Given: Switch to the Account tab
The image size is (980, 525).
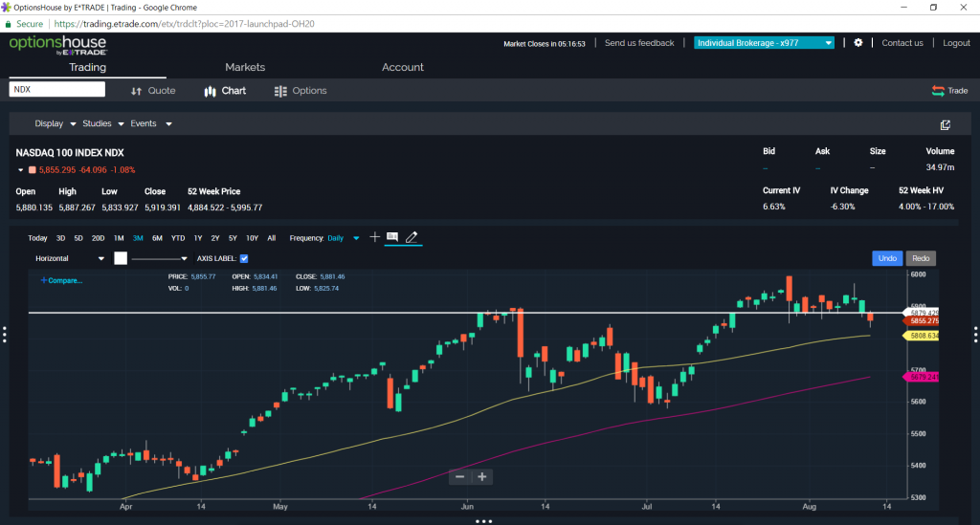Looking at the screenshot, I should pyautogui.click(x=403, y=68).
